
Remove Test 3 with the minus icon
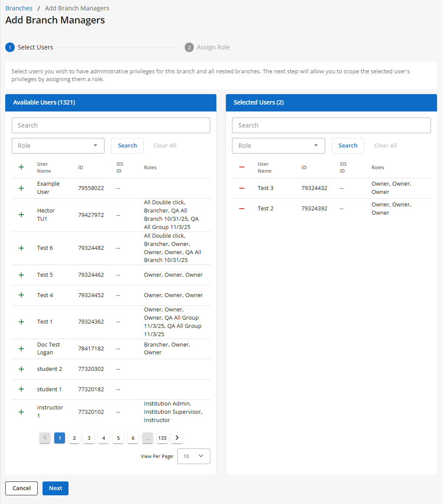(242, 188)
